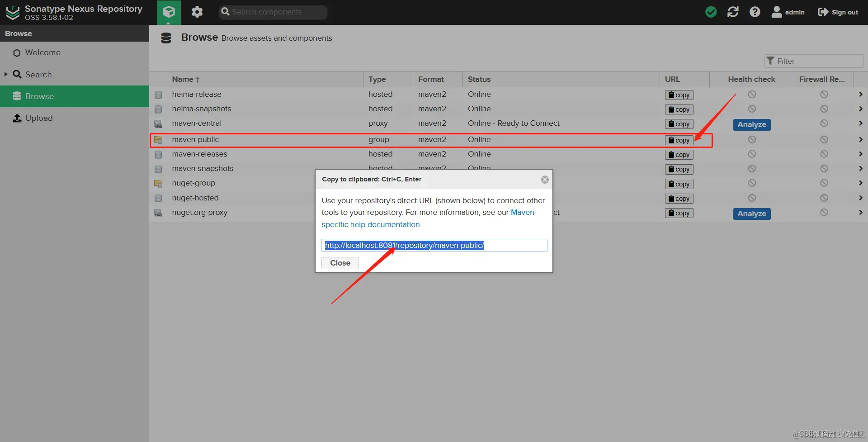Click the repository URL text field
The width and height of the screenshot is (868, 442).
[x=434, y=245]
